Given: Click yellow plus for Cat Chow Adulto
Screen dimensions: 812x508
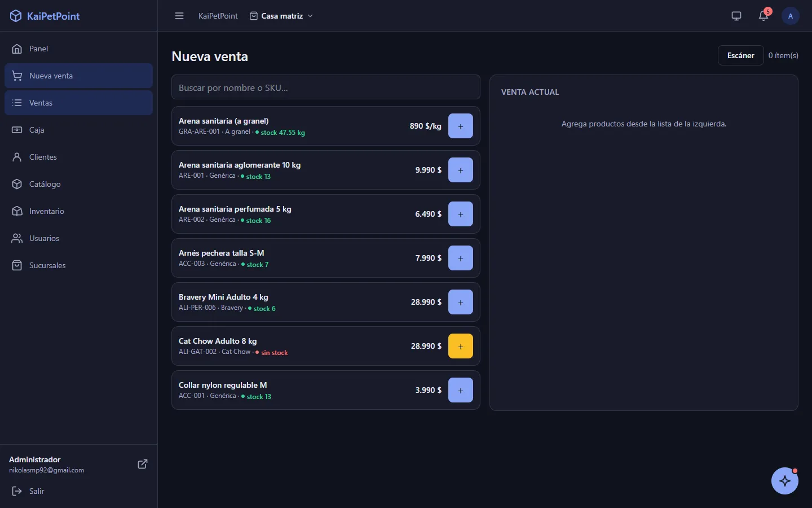Looking at the screenshot, I should (x=461, y=346).
